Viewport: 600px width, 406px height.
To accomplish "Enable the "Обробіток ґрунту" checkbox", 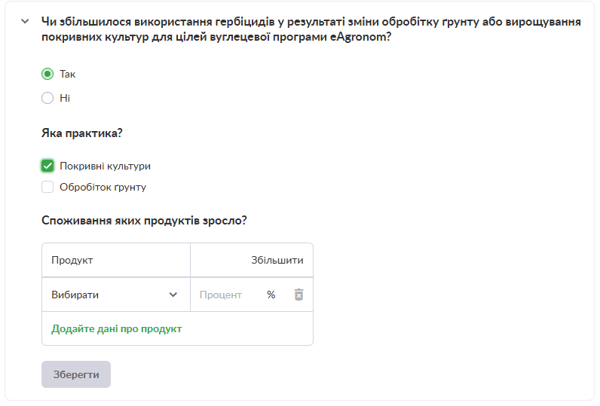I will click(x=47, y=187).
